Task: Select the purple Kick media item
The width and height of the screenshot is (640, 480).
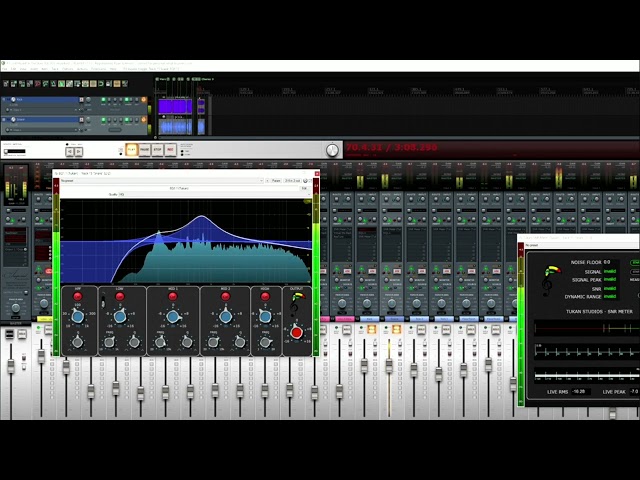Action: (x=175, y=106)
